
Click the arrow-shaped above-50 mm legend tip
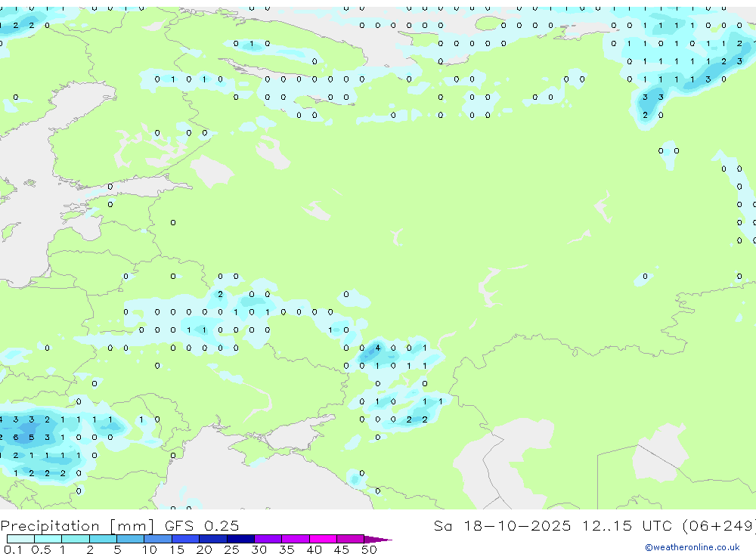pyautogui.click(x=377, y=540)
